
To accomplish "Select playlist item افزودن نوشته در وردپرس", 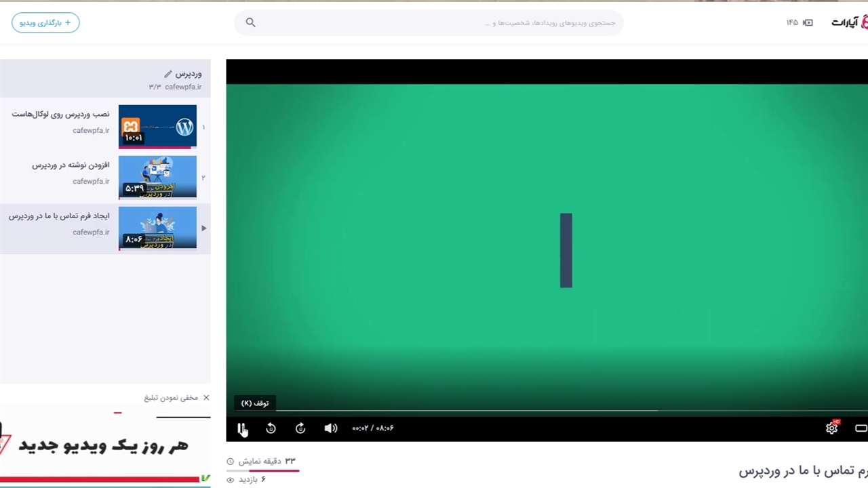I will click(71, 165).
